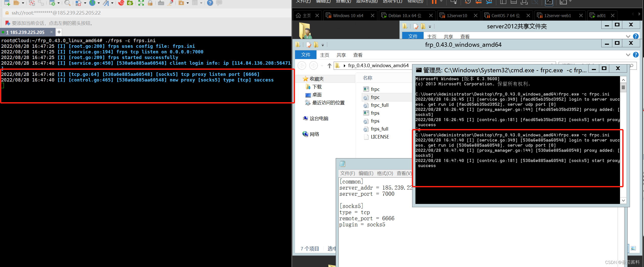Screen dimensions: 644x267
Task: Expand the folder-plus dropdown arrow
Action: click(x=188, y=3)
